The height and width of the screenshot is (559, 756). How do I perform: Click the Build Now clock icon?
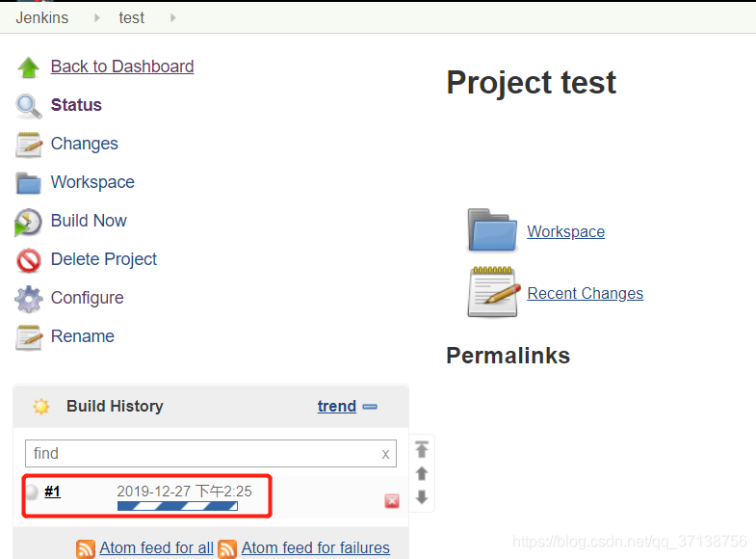click(x=28, y=222)
